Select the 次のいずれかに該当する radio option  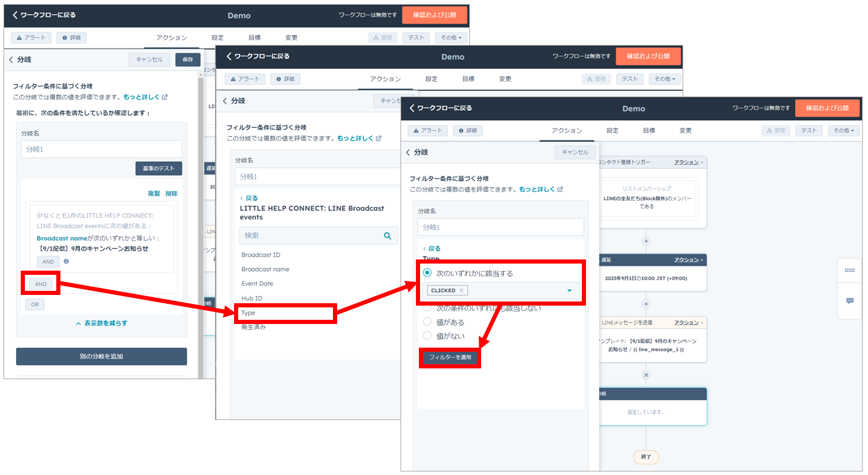(x=427, y=273)
